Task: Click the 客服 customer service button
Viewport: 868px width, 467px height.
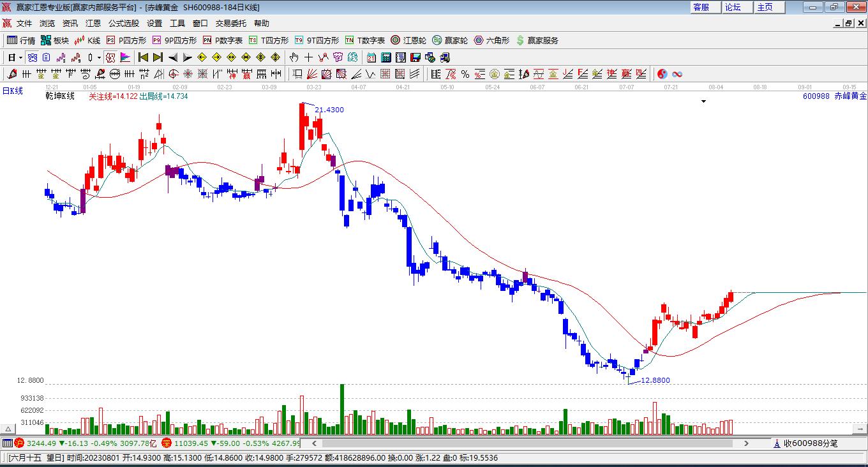Action: [705, 7]
